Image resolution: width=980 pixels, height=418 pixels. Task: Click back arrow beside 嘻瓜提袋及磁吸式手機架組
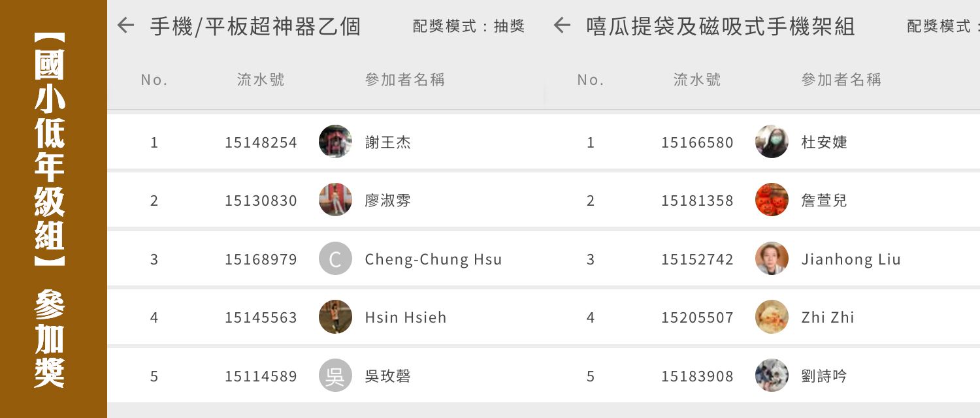coord(562,25)
